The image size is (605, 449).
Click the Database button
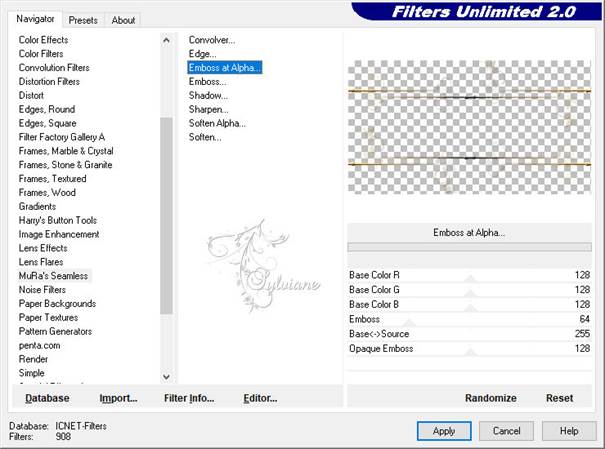(47, 398)
